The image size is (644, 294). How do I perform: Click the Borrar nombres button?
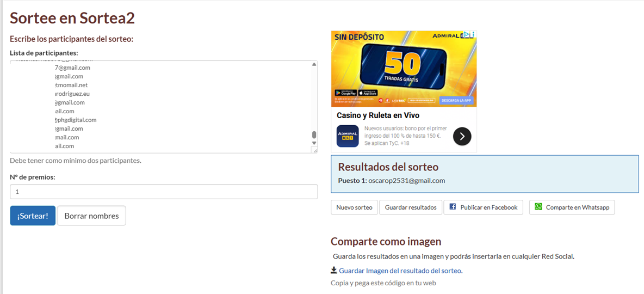click(91, 216)
